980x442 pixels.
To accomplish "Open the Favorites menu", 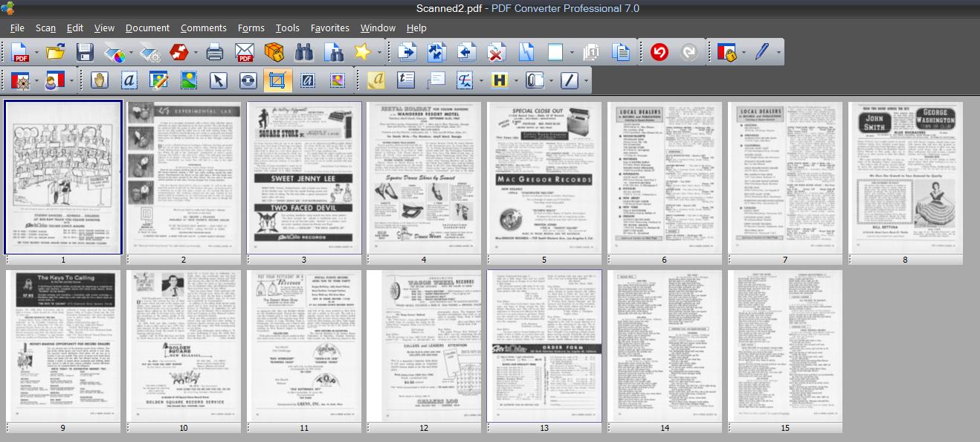I will click(330, 28).
